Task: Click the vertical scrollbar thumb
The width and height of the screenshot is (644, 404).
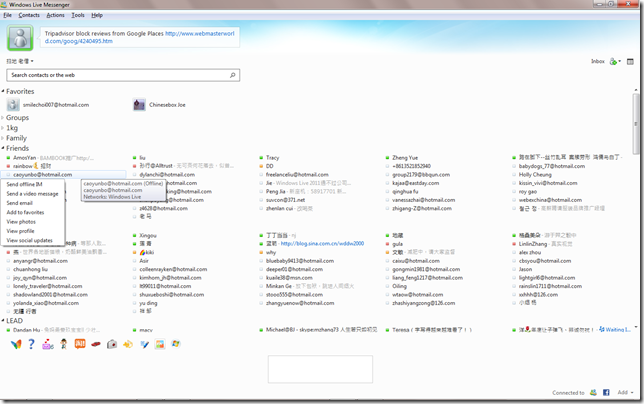Action: click(x=636, y=123)
